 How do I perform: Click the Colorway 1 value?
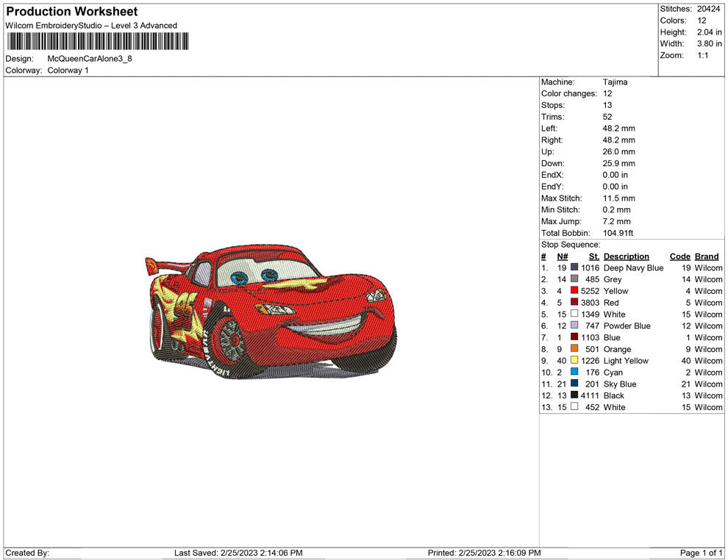[x=68, y=70]
